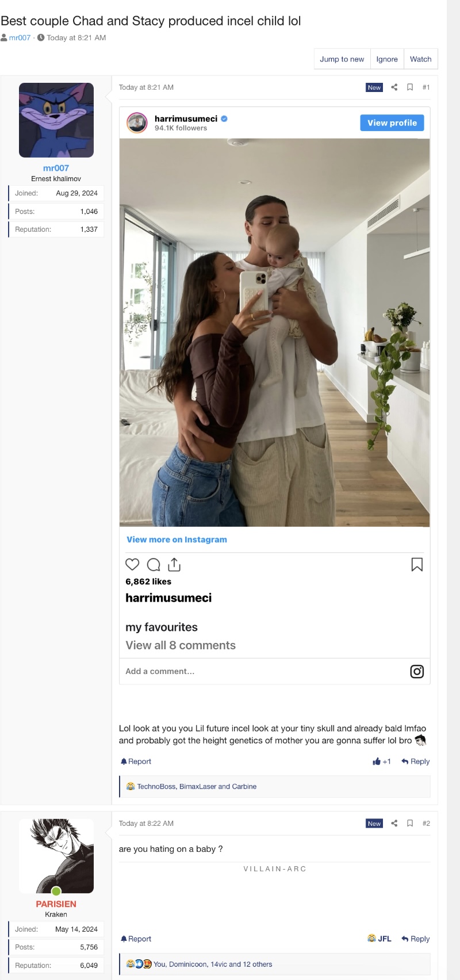The height and width of the screenshot is (980, 460).
Task: Save the Instagram post with bookmark icon
Action: 417,565
